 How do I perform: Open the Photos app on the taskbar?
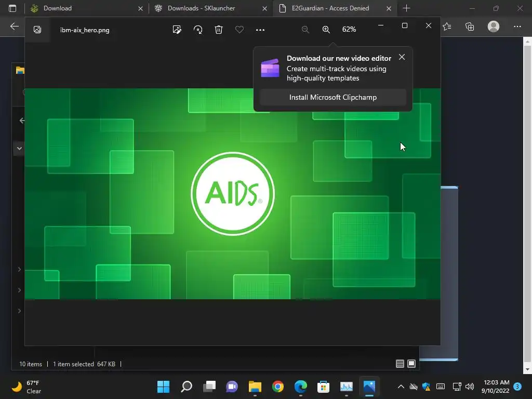pyautogui.click(x=369, y=387)
